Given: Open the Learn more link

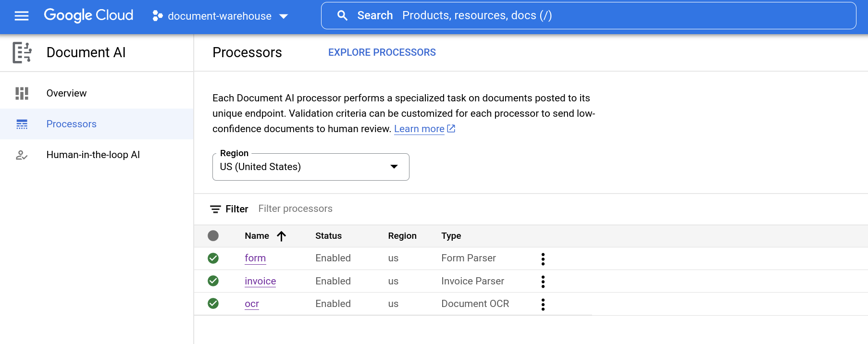Looking at the screenshot, I should 419,129.
